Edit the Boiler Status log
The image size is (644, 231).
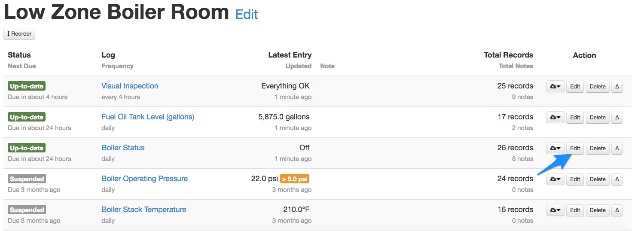tap(575, 149)
